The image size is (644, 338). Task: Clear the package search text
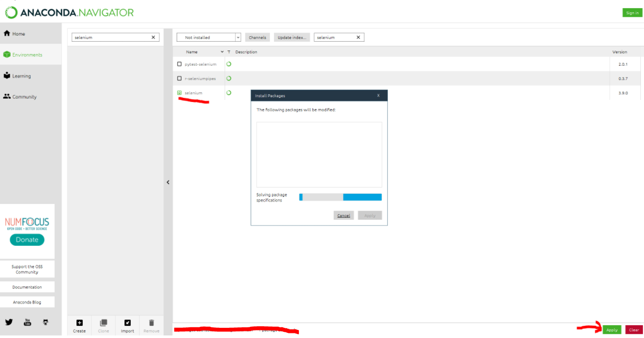[358, 37]
